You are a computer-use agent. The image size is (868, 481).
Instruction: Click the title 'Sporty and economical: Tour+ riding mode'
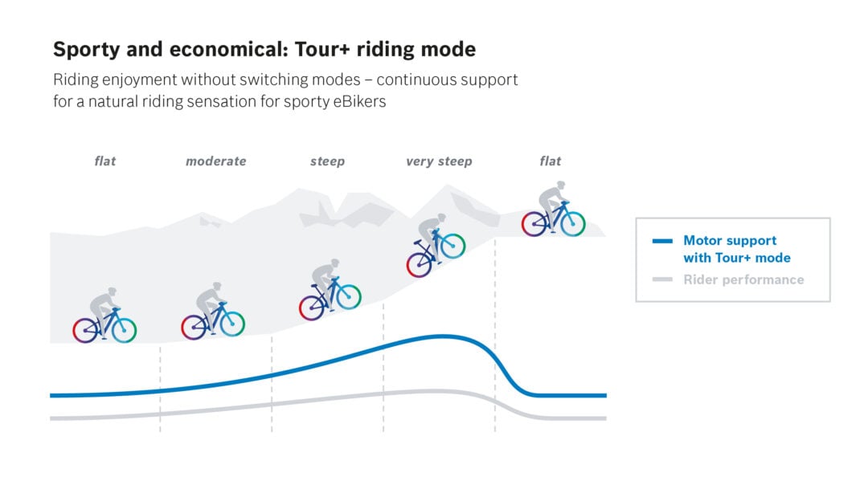[264, 50]
